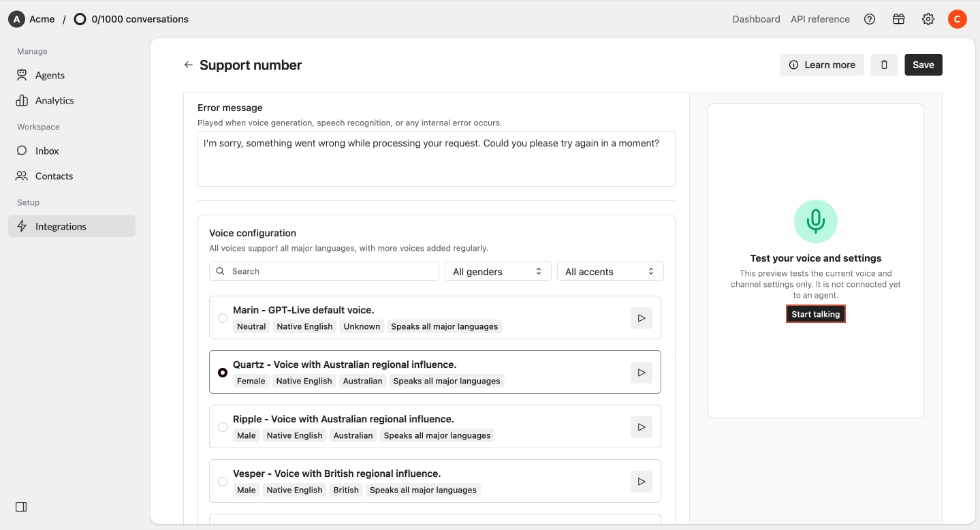Open the settings gear icon
This screenshot has width=980, height=530.
pyautogui.click(x=928, y=19)
